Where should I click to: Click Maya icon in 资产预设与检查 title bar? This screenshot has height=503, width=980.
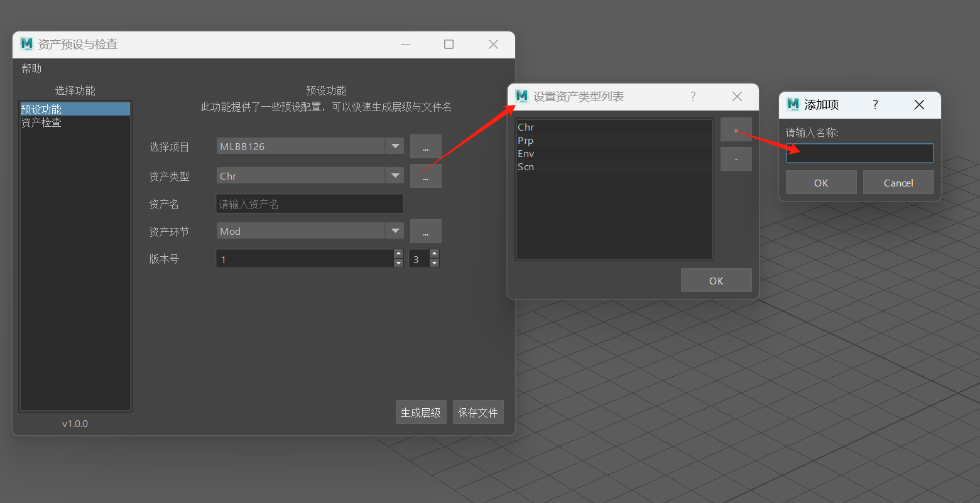(x=26, y=44)
